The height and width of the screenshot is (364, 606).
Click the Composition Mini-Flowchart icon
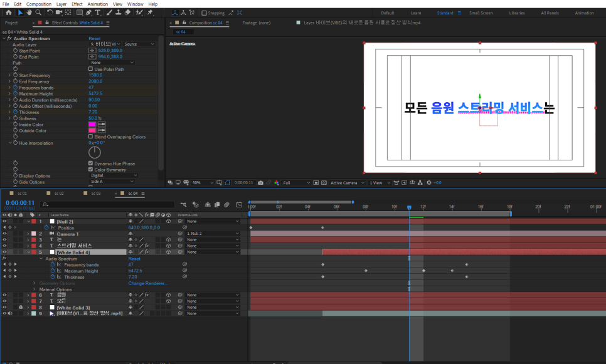183,205
